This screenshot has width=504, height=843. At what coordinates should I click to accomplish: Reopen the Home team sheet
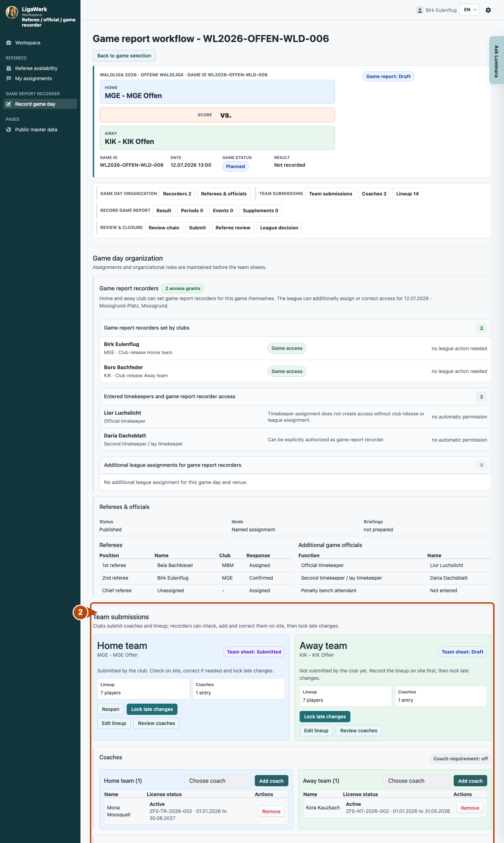[x=111, y=709]
